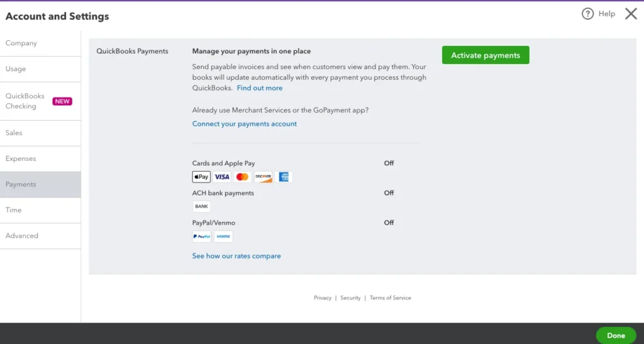Click the Help question mark icon
The width and height of the screenshot is (644, 344).
point(587,14)
